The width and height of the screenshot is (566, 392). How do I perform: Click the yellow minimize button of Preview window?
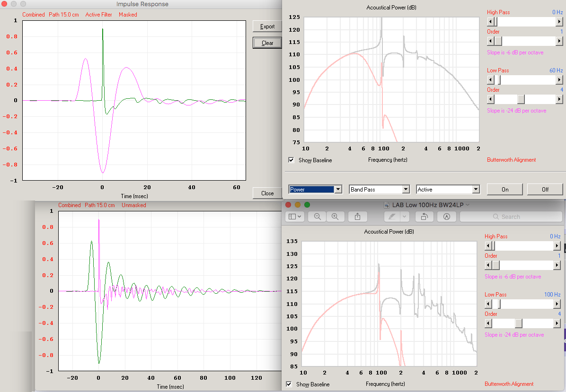(x=298, y=205)
